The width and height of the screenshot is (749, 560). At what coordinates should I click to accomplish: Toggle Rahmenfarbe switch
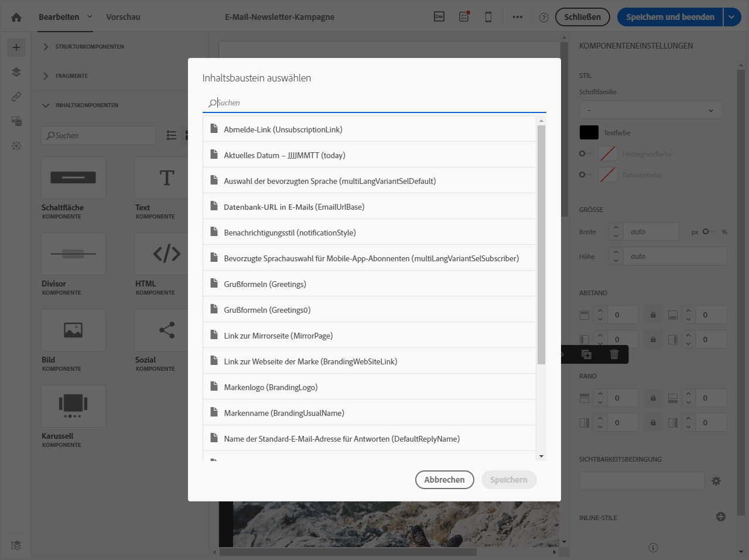(x=586, y=175)
